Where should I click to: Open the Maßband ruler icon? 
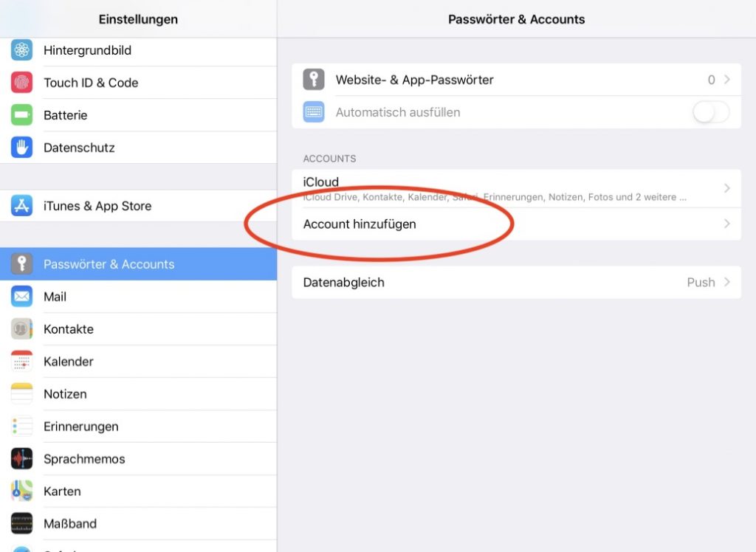click(21, 523)
